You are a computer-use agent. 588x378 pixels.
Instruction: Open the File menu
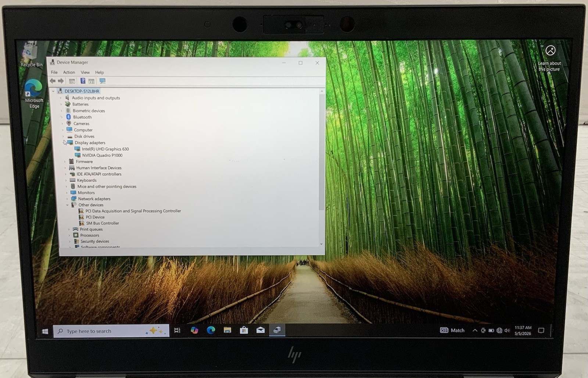click(54, 72)
